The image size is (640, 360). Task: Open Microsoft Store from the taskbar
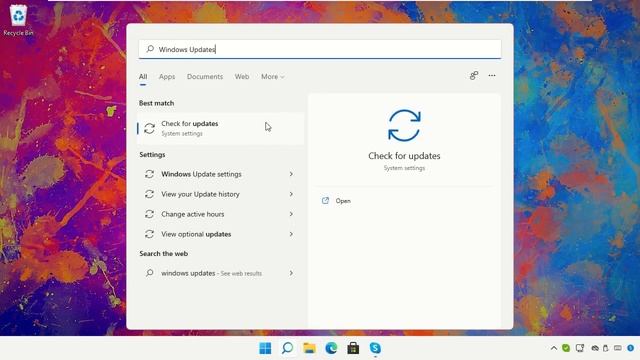click(x=353, y=348)
